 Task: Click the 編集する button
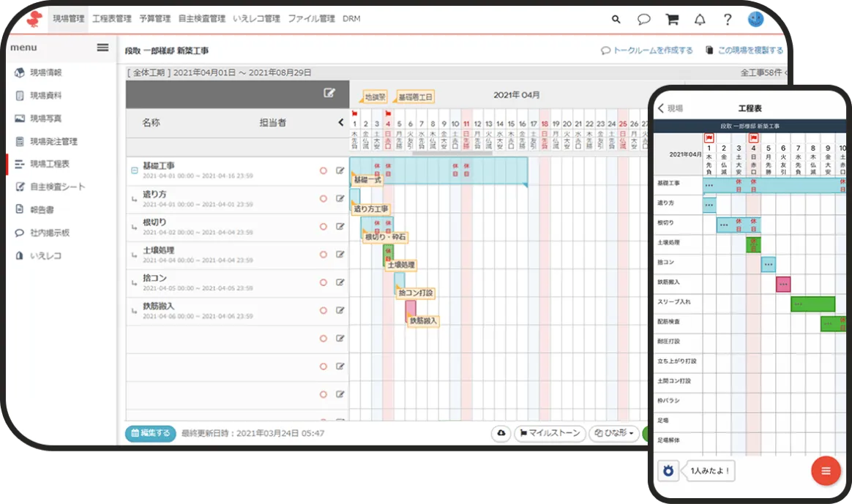[150, 433]
